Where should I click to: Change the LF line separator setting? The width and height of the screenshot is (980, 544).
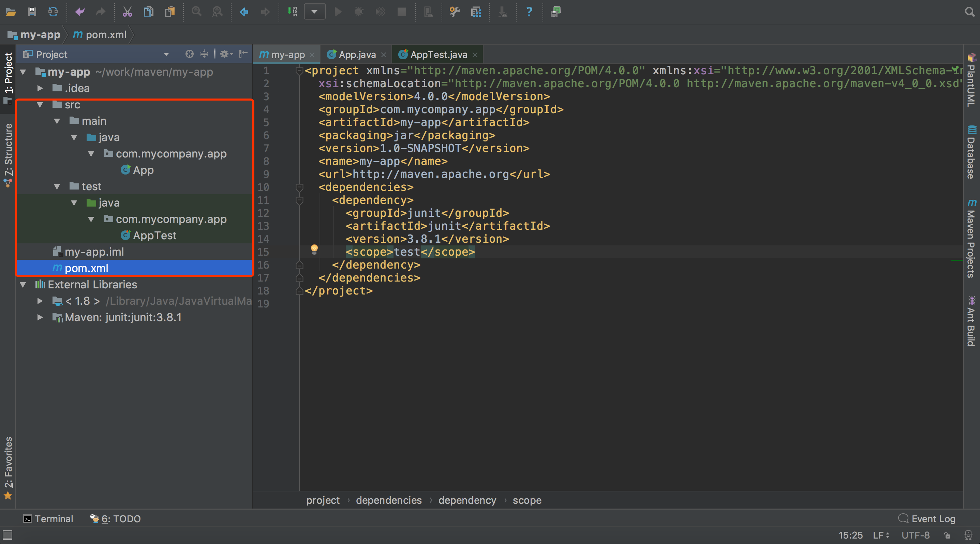pyautogui.click(x=881, y=535)
